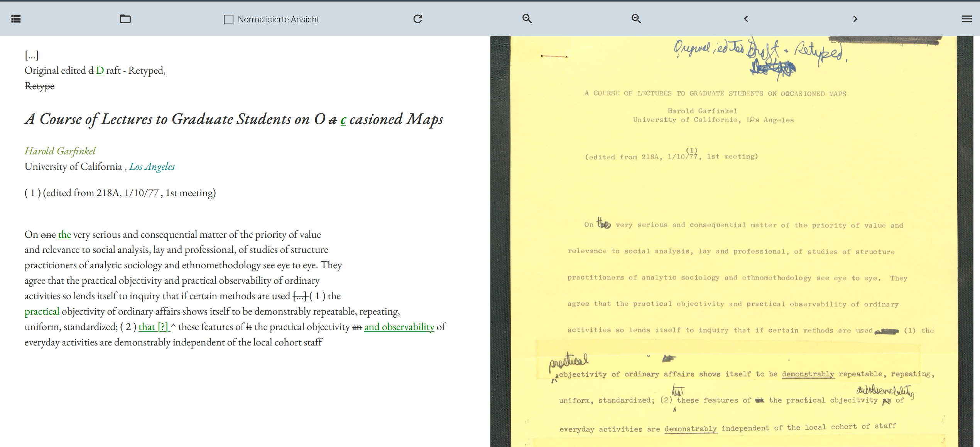Viewport: 980px width, 447px height.
Task: Open the hamburger menu on the right
Action: click(967, 19)
